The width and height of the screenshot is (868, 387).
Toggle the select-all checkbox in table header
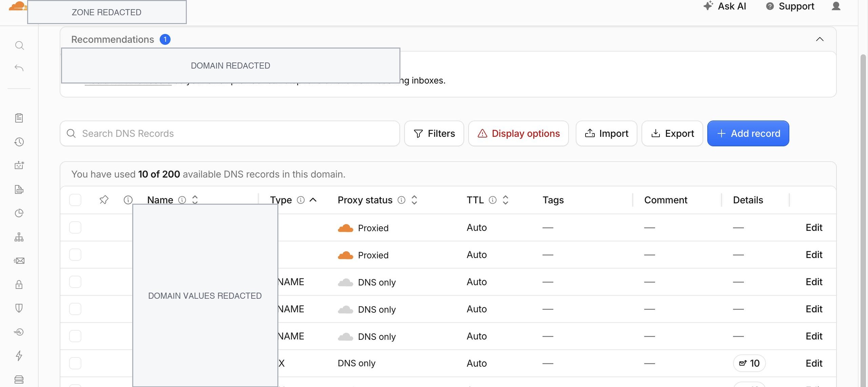click(75, 200)
